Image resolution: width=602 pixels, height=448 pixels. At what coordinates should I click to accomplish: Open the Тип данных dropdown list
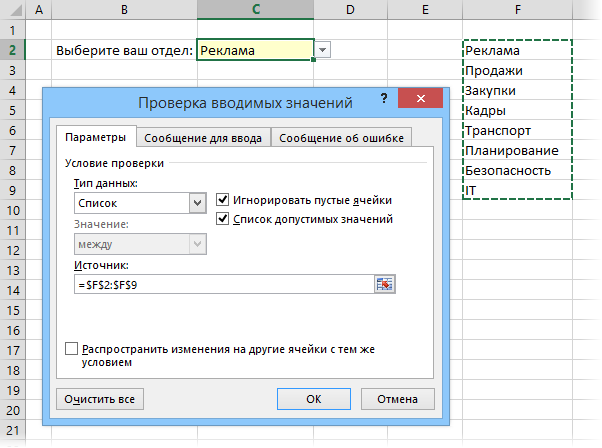click(x=197, y=203)
